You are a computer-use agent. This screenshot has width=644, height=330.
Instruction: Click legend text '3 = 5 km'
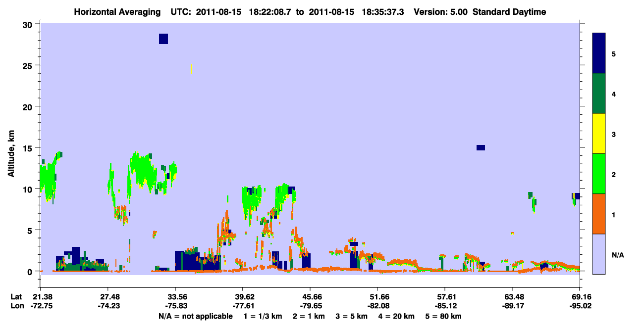[x=353, y=316]
